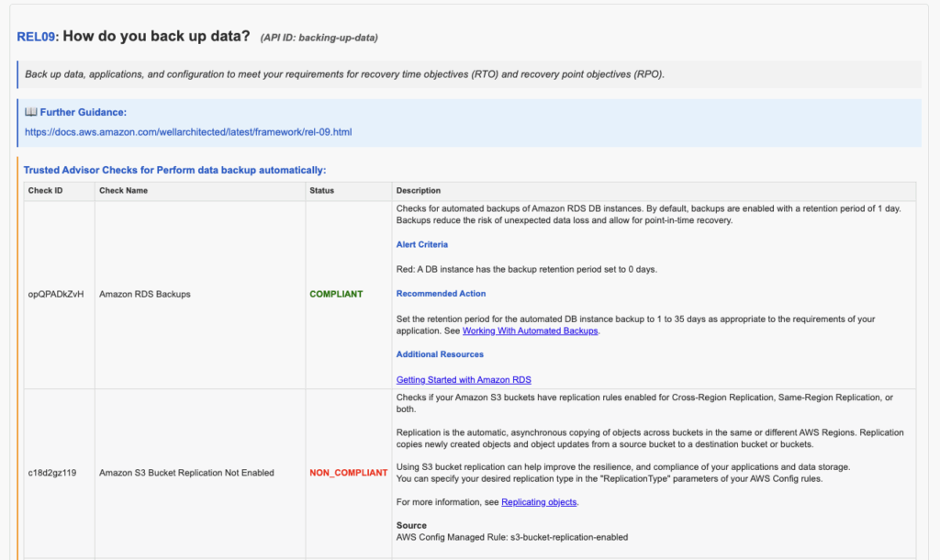Viewport: 940px width, 560px height.
Task: Click the Additional Resources heading
Action: pos(440,354)
